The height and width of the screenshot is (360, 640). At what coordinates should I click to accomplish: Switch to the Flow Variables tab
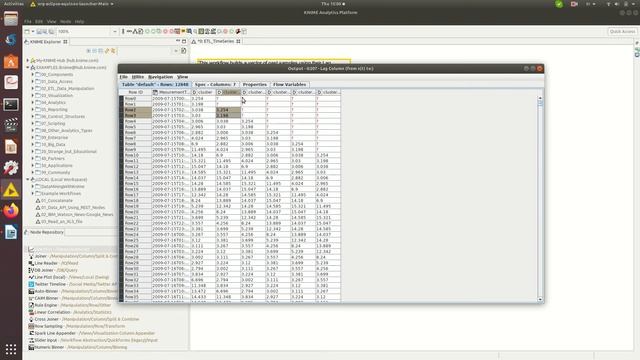point(289,84)
